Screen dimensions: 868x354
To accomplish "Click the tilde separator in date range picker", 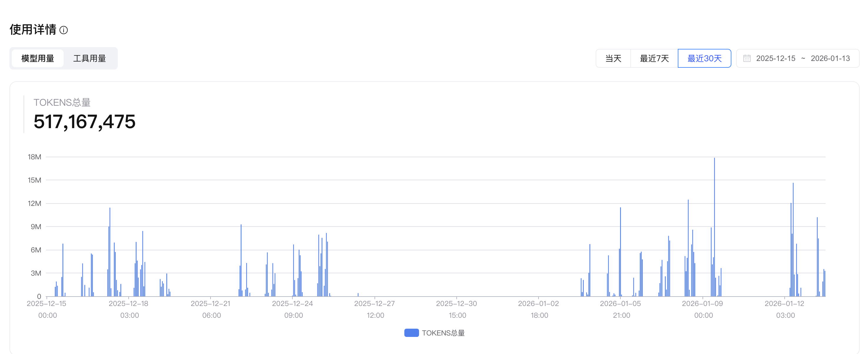I will tap(803, 58).
